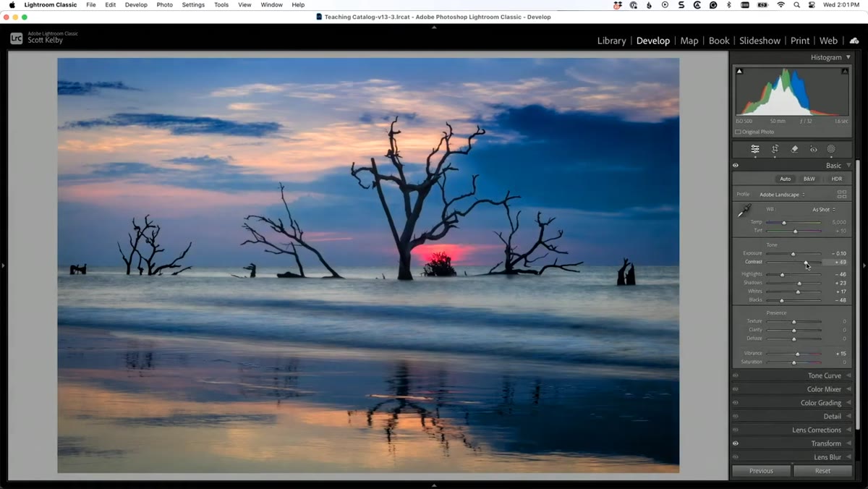
Task: Open the Develop menu in menu bar
Action: (x=136, y=5)
